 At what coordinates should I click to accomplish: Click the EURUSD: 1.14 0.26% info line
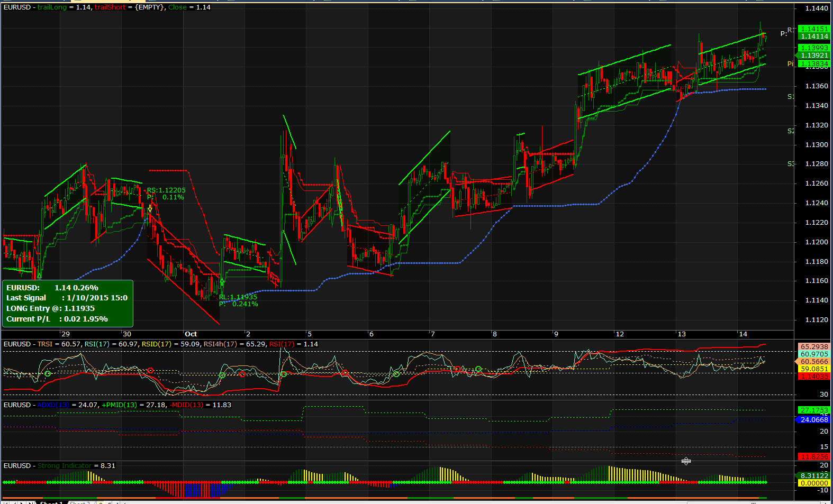pyautogui.click(x=52, y=288)
